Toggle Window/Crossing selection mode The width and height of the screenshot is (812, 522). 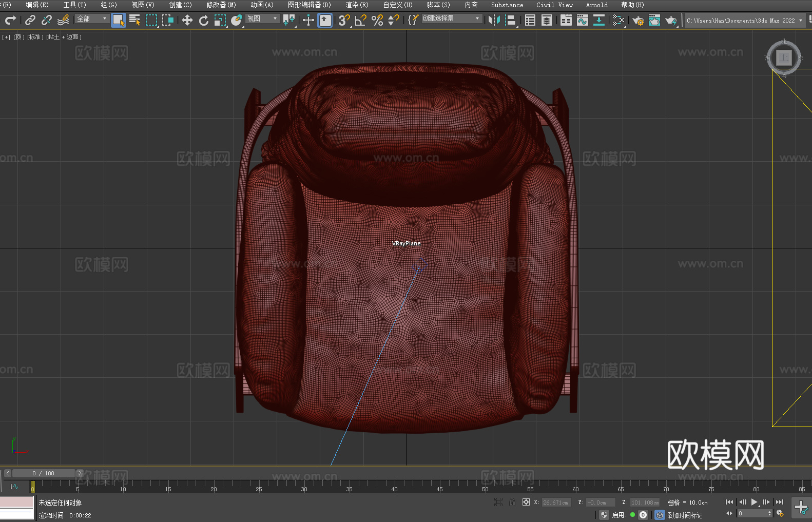pyautogui.click(x=168, y=20)
